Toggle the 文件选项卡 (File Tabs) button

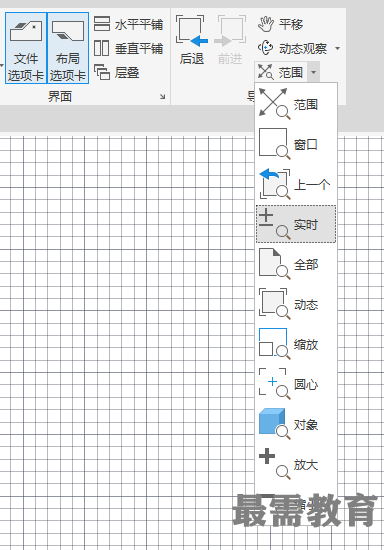[x=26, y=48]
